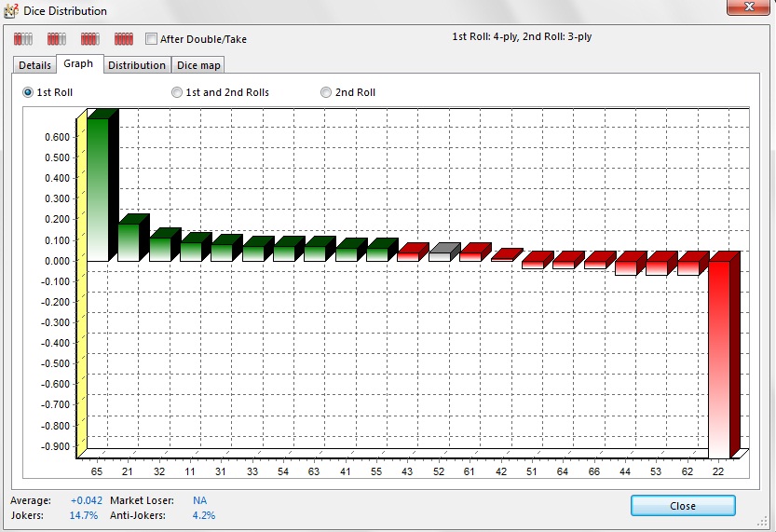Open the Distribution tab
Viewport: 776px width, 532px height.
[136, 65]
